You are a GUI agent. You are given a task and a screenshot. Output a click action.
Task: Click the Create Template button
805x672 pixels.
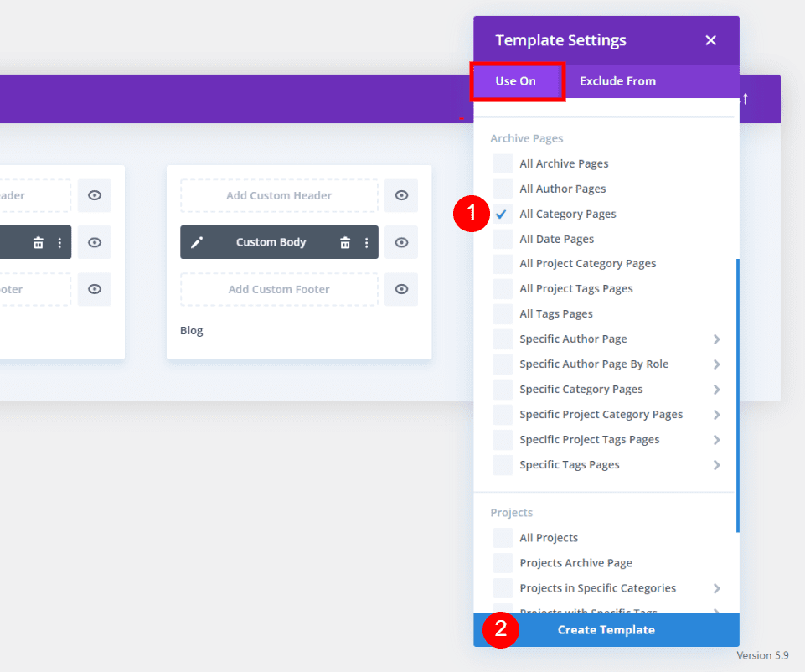[x=606, y=629]
